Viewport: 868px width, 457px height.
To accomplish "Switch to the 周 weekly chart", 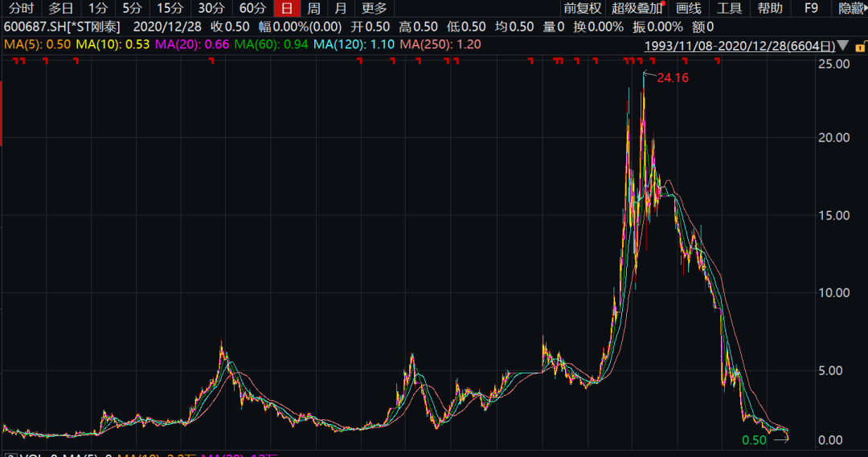I will pos(314,8).
